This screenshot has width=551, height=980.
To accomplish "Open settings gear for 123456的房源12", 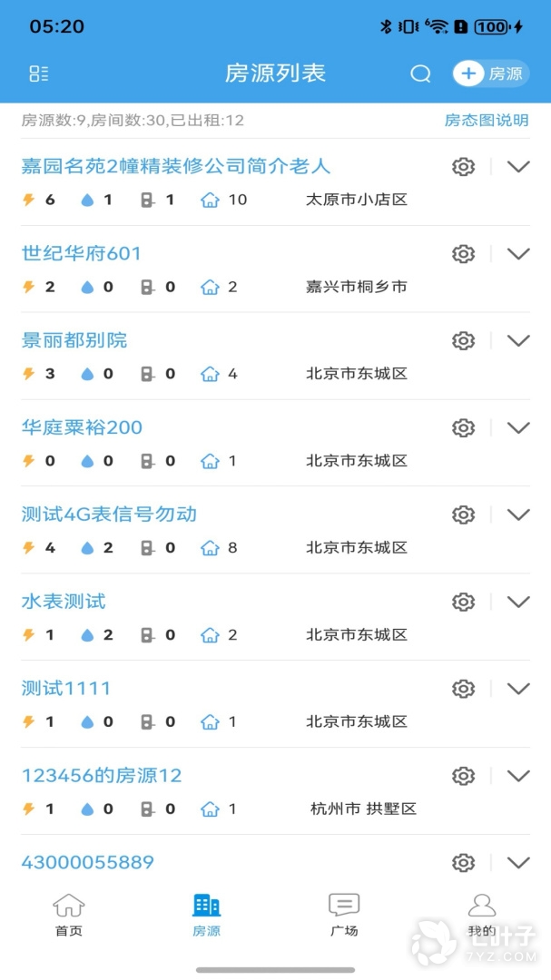I will pos(464,775).
